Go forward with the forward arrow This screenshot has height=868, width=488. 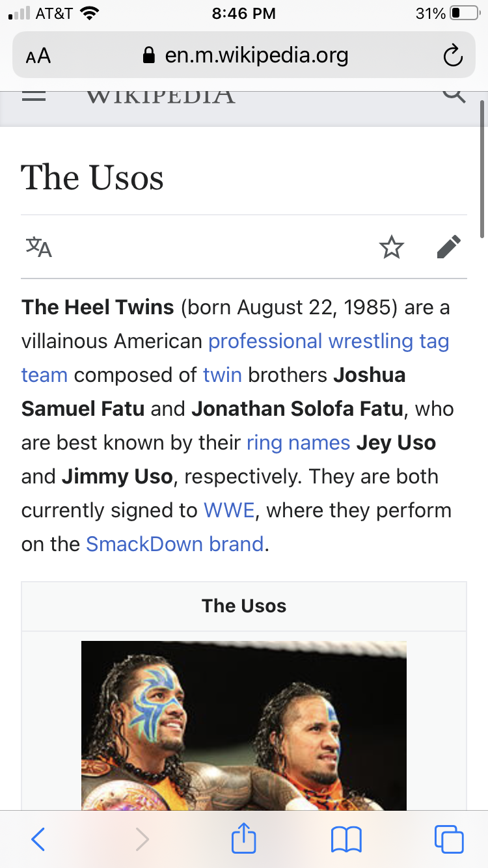[141, 839]
